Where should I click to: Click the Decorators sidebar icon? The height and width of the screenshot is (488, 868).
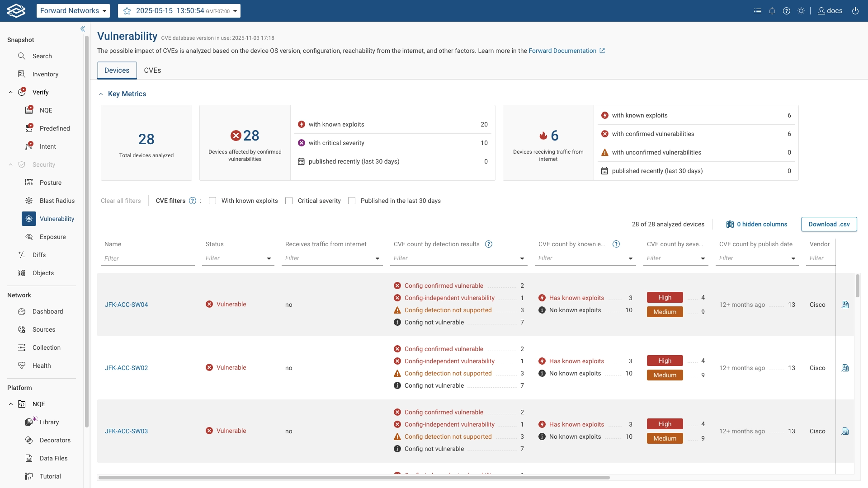pyautogui.click(x=55, y=440)
